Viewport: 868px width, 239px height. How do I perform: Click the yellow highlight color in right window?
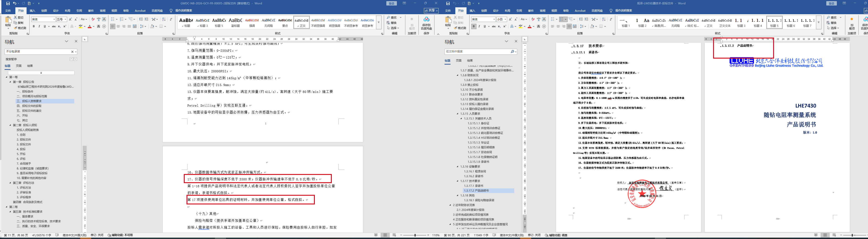click(520, 26)
